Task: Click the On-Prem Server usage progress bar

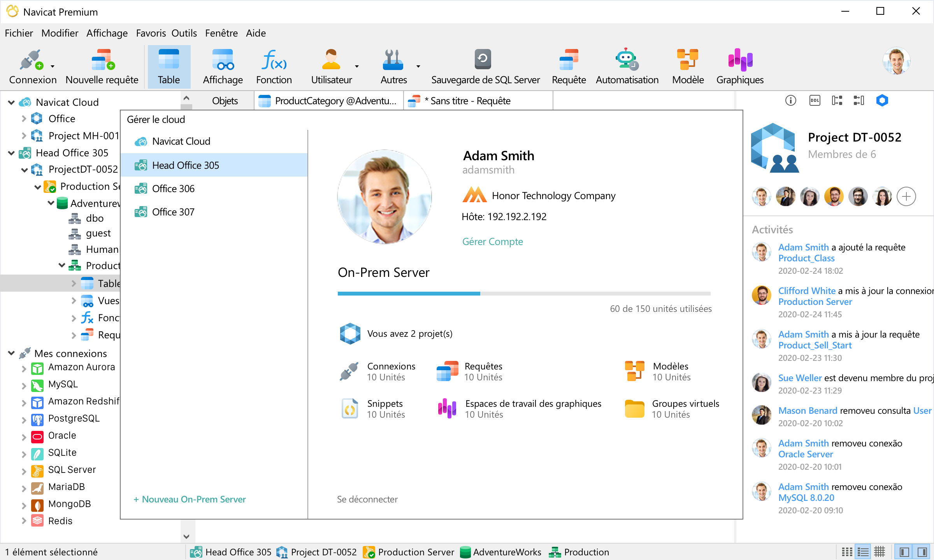Action: click(524, 294)
